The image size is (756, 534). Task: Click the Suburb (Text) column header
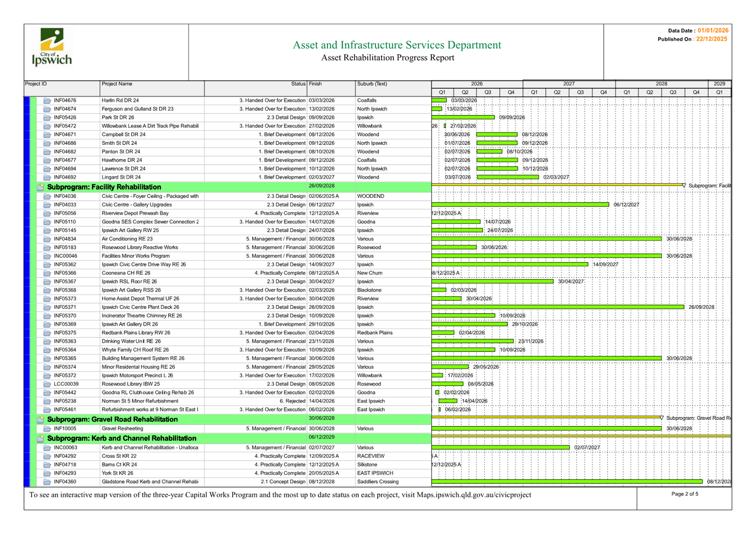(372, 84)
